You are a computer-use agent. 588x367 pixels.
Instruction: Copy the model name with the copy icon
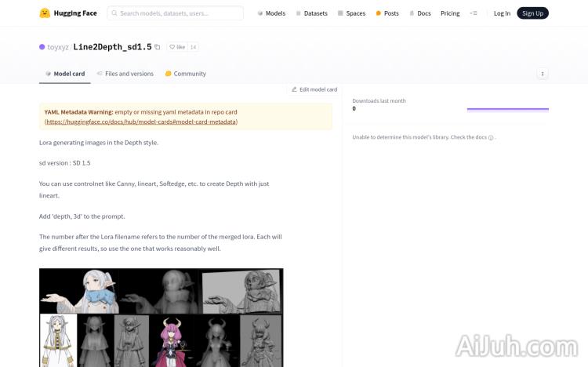[158, 47]
